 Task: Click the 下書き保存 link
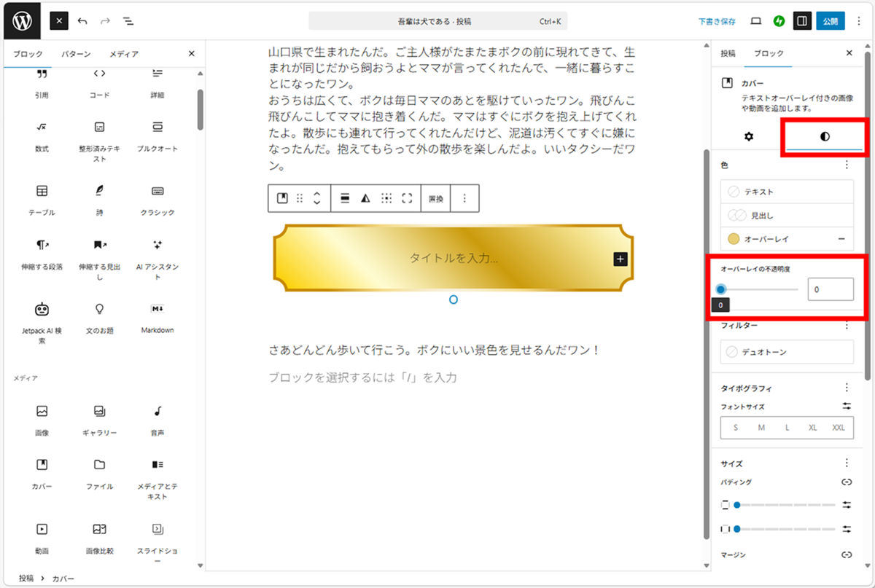point(717,21)
